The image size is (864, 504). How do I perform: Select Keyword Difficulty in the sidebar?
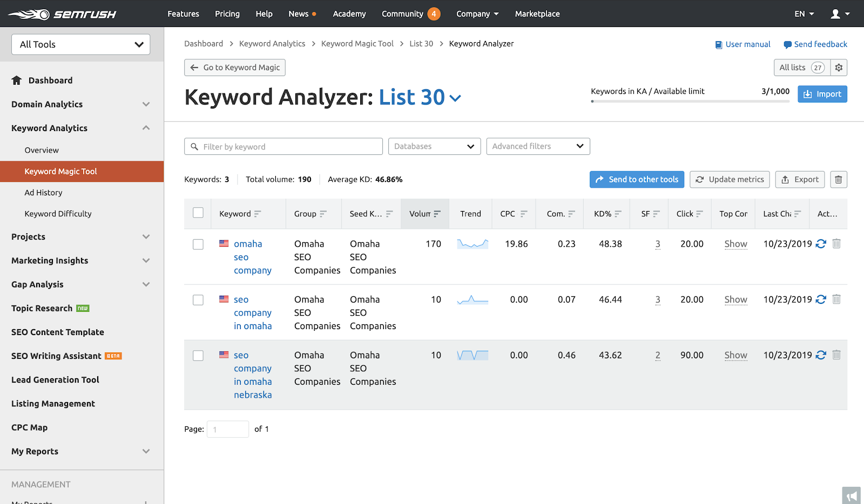point(58,214)
